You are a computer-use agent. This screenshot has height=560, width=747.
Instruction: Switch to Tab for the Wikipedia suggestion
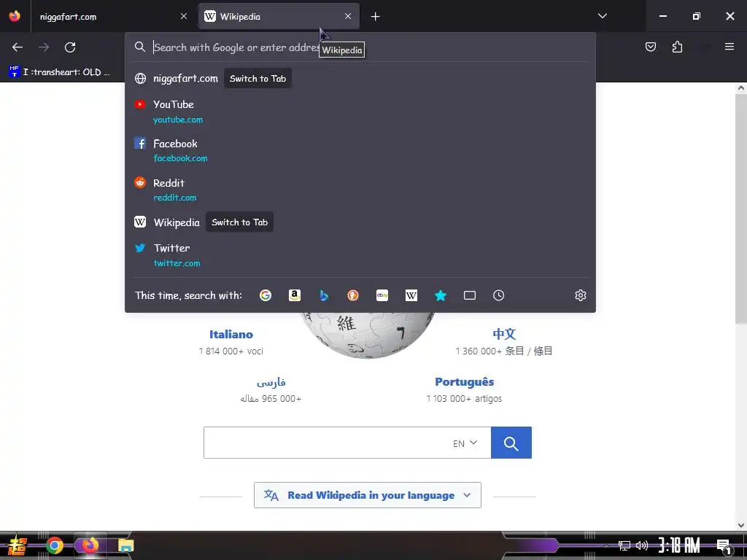[x=239, y=222]
